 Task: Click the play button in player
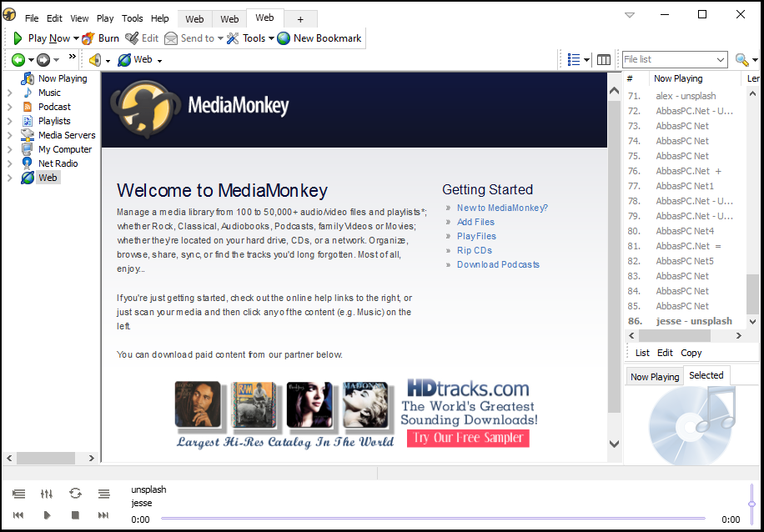pos(47,515)
